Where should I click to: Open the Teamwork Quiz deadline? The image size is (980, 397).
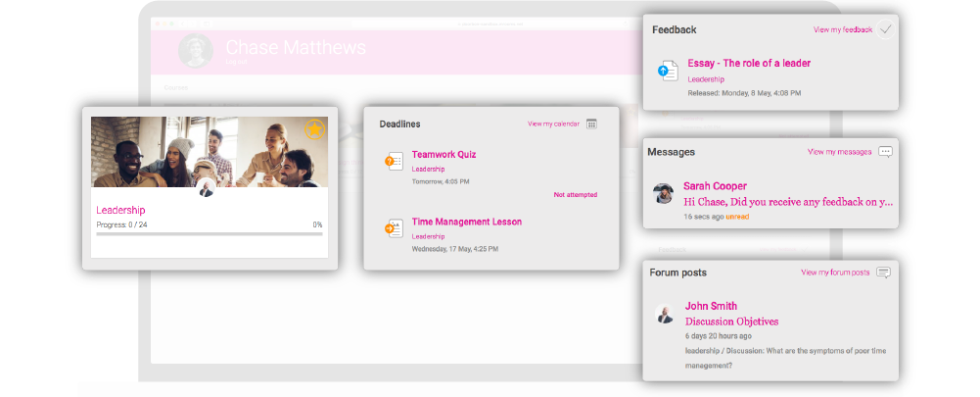click(x=443, y=155)
